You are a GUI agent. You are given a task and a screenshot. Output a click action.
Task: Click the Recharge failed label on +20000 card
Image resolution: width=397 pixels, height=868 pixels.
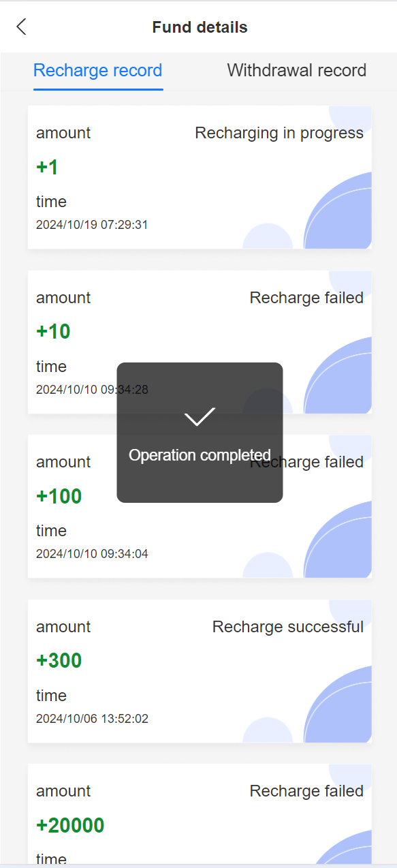tap(306, 791)
